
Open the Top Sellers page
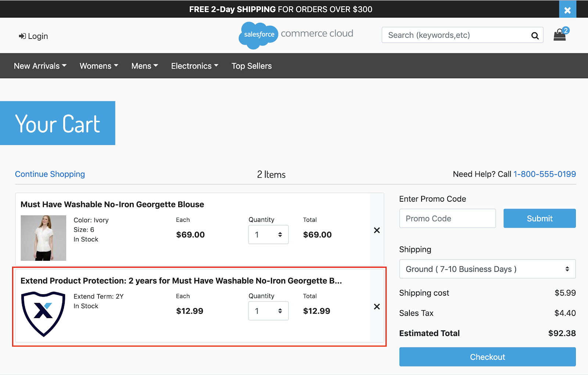[x=252, y=66]
